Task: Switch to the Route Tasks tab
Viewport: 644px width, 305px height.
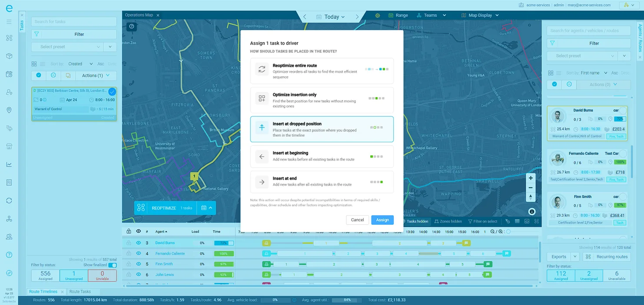Action: (80, 292)
